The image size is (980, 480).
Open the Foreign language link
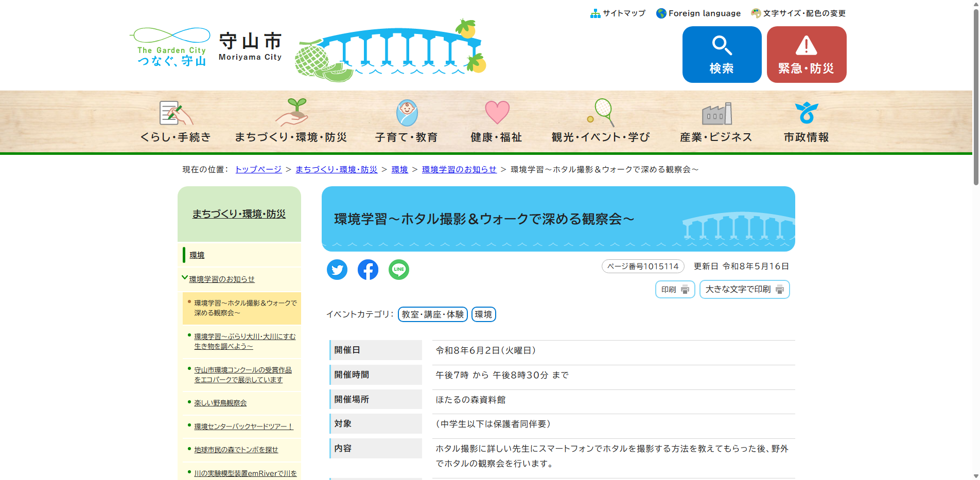click(x=704, y=13)
